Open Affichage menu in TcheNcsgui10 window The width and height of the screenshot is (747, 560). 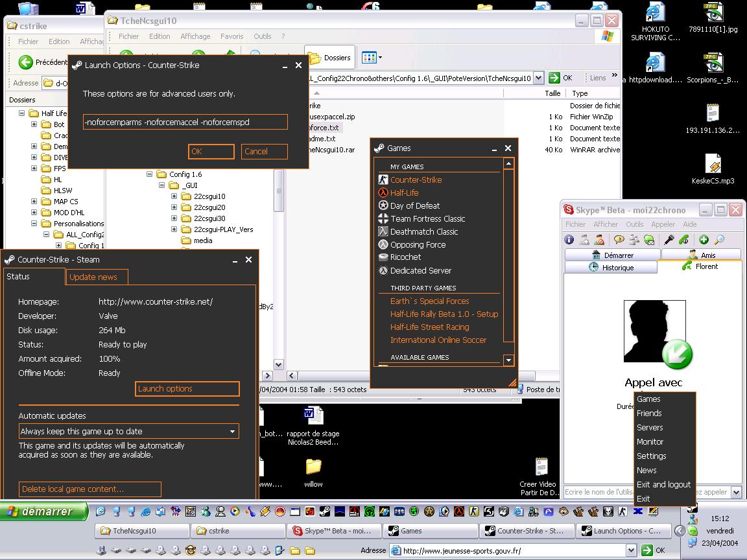[195, 36]
